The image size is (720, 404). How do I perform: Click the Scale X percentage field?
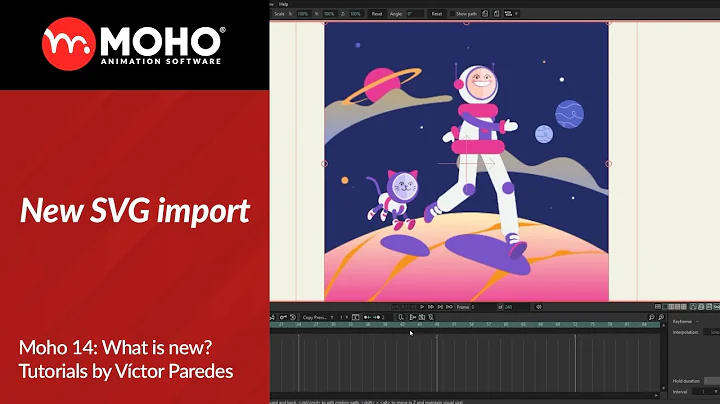tap(304, 14)
